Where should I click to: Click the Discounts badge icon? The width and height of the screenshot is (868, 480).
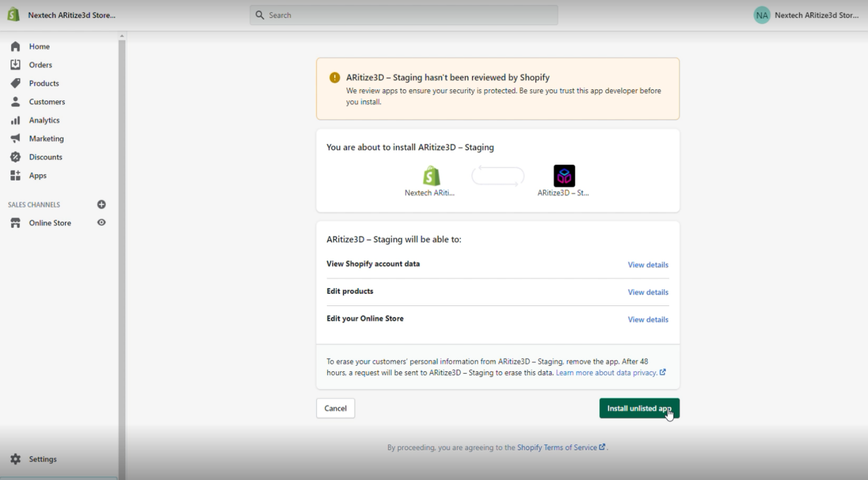(x=15, y=157)
